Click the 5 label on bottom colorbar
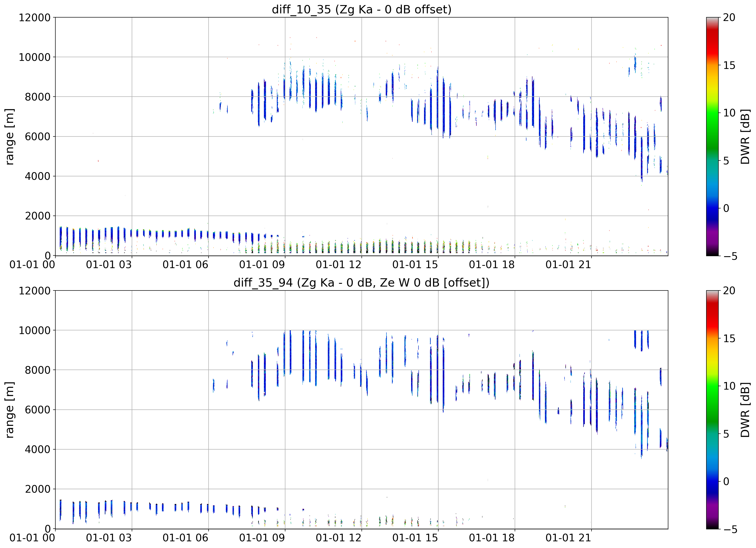Image resolution: width=756 pixels, height=548 pixels. (726, 434)
